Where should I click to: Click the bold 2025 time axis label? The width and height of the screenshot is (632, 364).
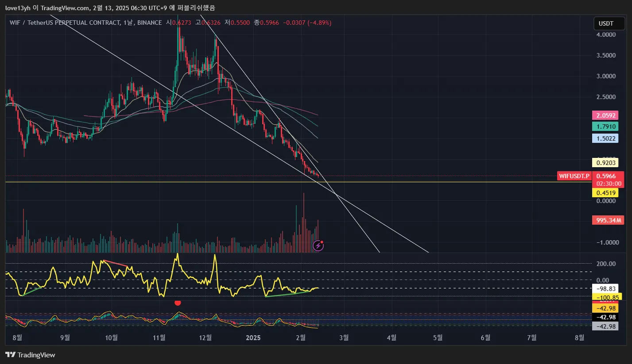[x=253, y=338]
